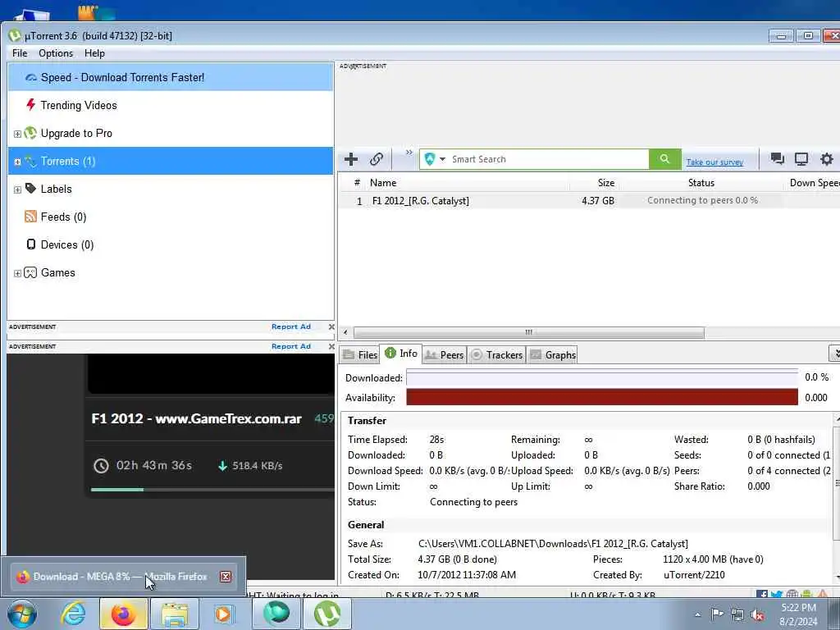Switch to the Trackers tab

496,354
